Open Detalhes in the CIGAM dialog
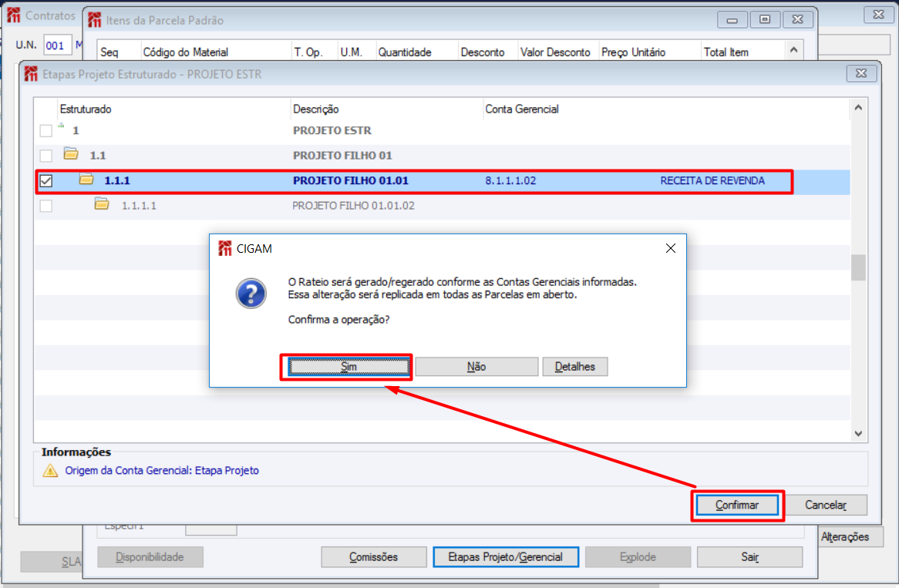This screenshot has height=588, width=899. coord(575,367)
